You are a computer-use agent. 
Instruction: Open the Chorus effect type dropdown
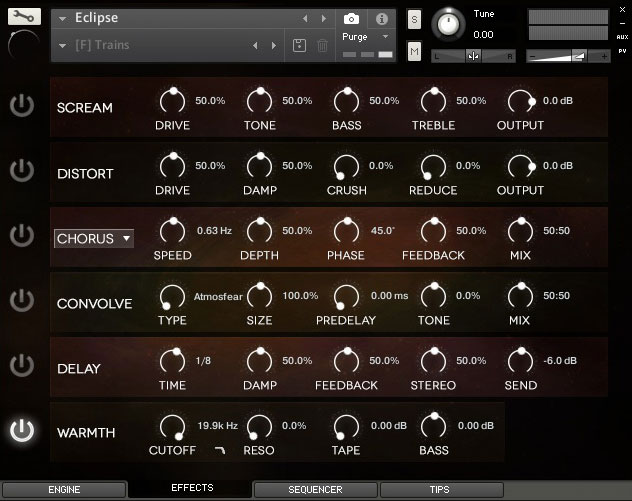point(94,238)
